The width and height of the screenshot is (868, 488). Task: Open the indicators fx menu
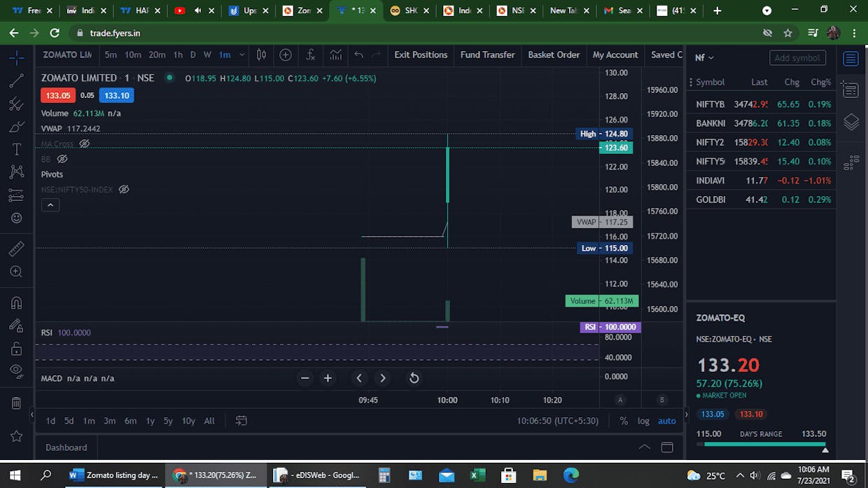coord(311,55)
